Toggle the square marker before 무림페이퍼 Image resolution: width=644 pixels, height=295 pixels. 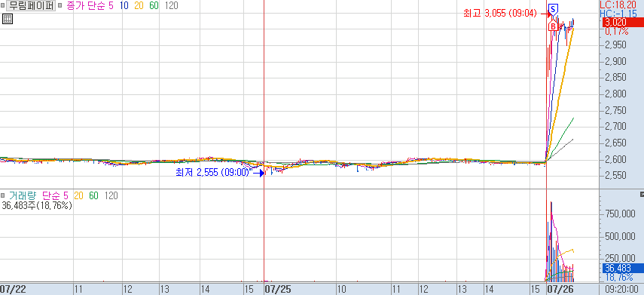[x=3, y=6]
